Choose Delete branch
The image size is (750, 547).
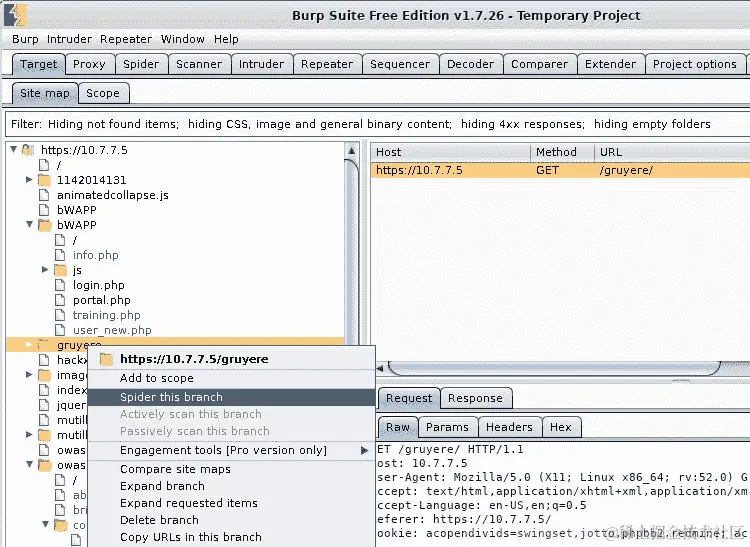tap(232, 520)
